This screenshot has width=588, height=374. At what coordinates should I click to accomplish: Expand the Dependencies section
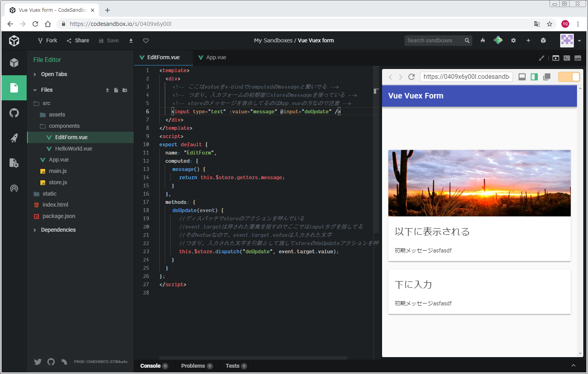(x=58, y=230)
